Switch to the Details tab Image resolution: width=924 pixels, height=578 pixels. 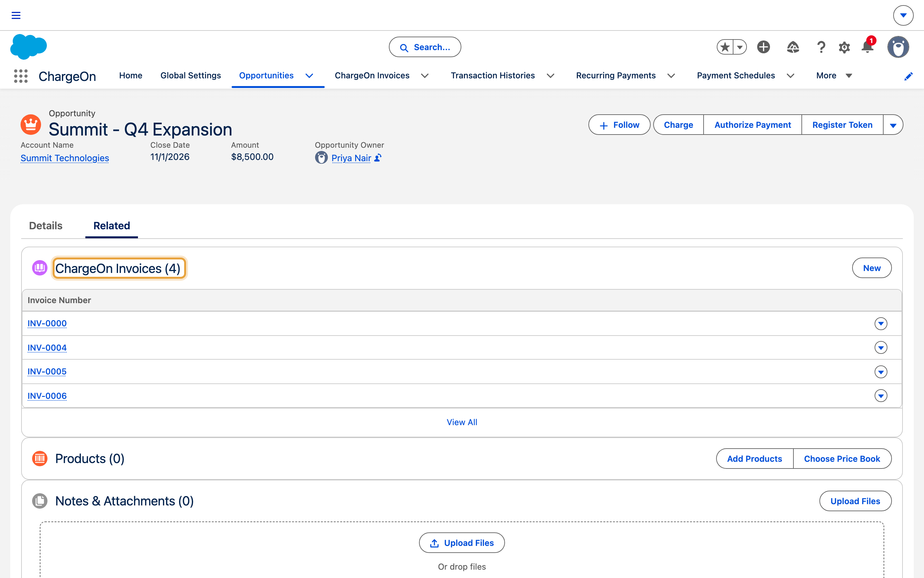pyautogui.click(x=46, y=225)
